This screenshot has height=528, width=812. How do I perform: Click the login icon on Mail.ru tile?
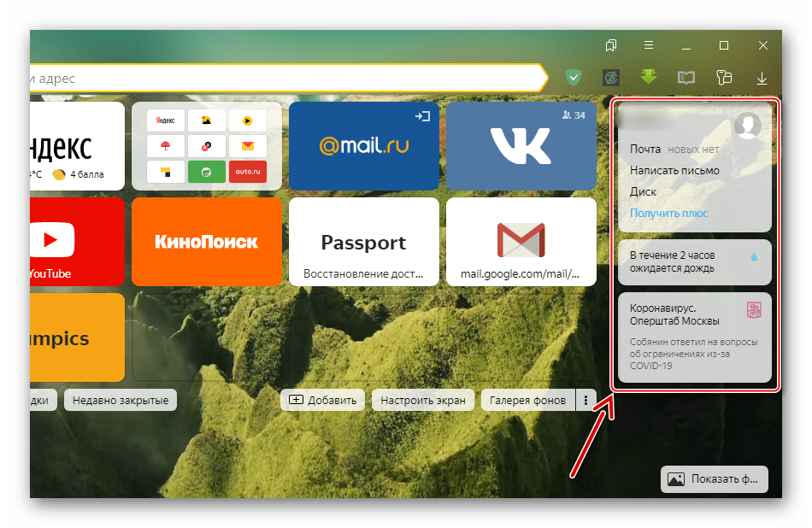[x=421, y=115]
